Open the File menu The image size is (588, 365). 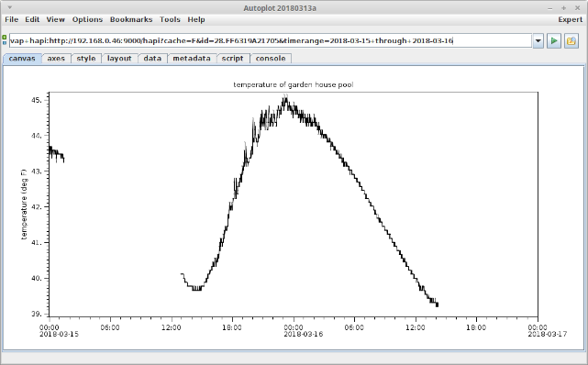click(11, 19)
